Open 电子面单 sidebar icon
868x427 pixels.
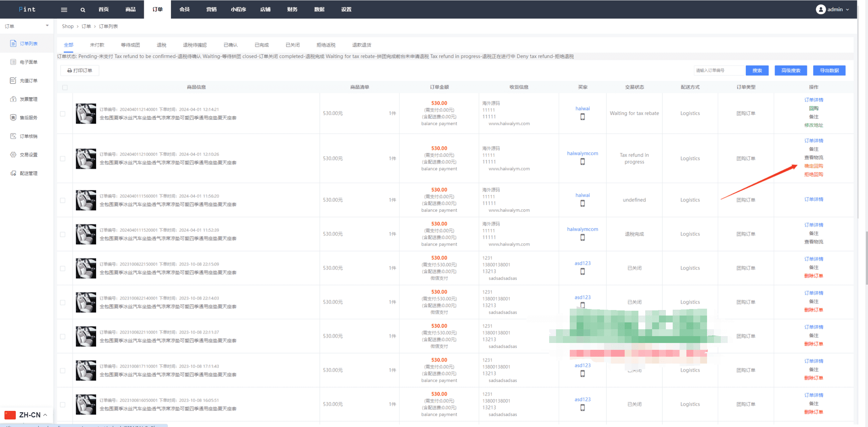(13, 62)
